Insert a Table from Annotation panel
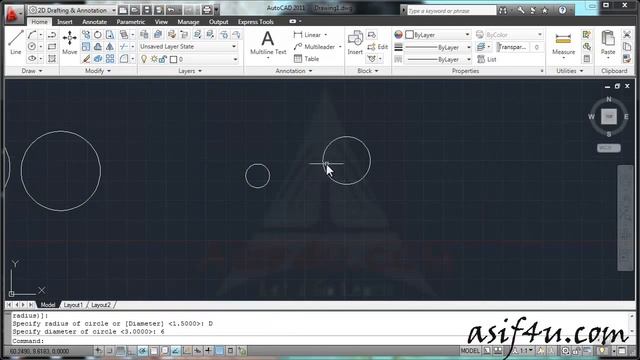640x360 pixels. tap(307, 59)
